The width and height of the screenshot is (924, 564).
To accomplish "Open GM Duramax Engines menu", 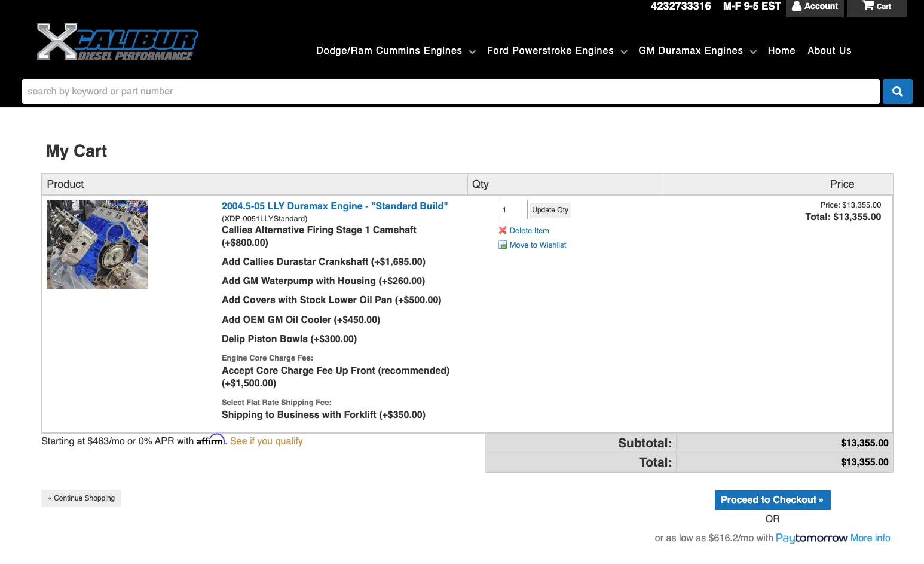I will (x=690, y=51).
